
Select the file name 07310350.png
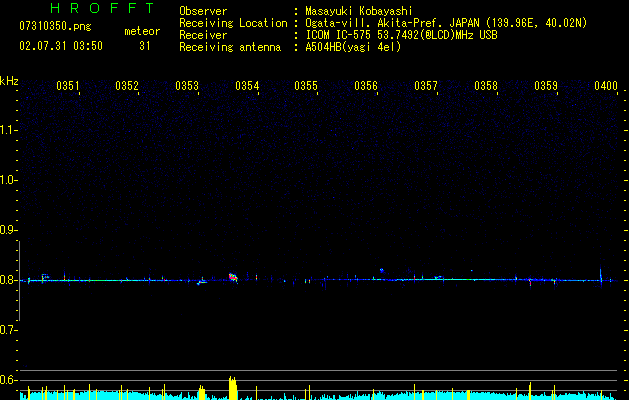point(55,27)
